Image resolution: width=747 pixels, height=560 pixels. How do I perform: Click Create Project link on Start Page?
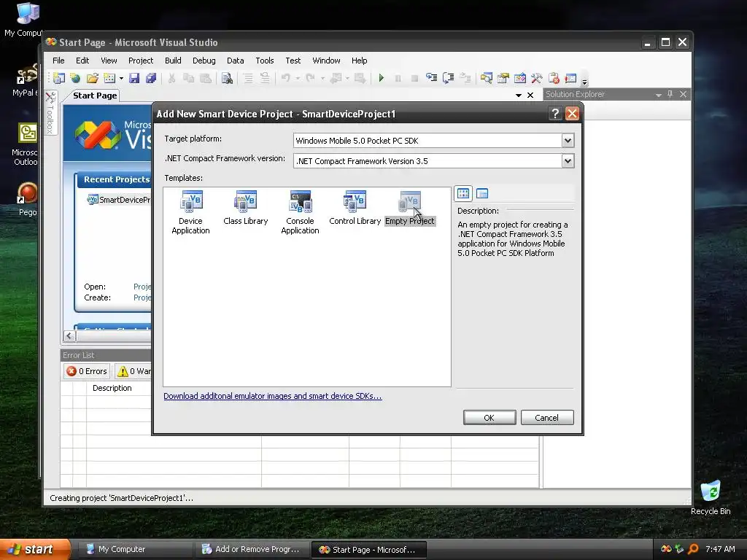tap(142, 297)
